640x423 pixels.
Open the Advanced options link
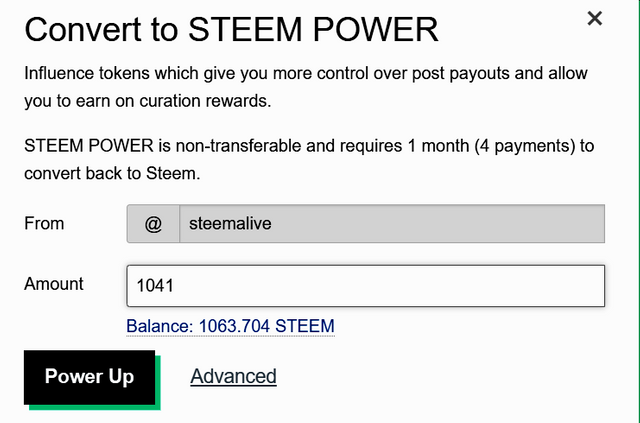coord(233,376)
